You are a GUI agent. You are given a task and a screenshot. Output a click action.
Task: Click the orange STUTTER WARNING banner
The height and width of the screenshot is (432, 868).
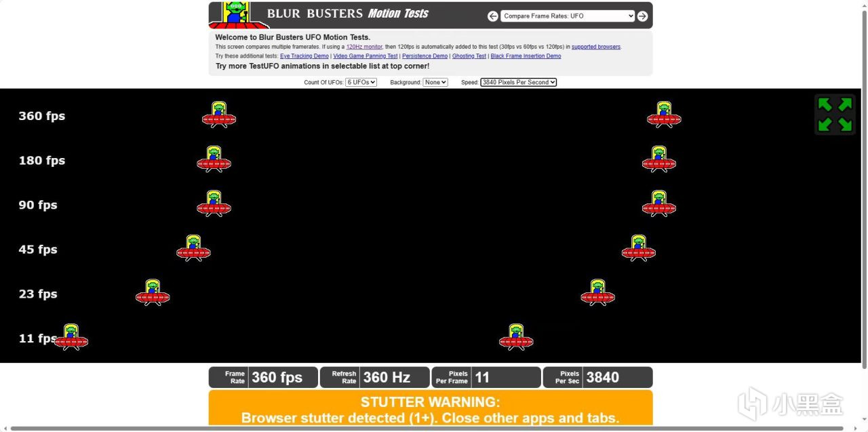(x=431, y=408)
